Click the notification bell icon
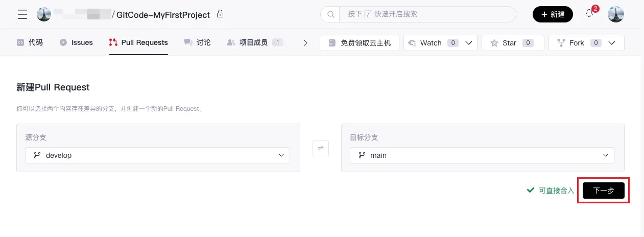The image size is (644, 237). pos(589,14)
